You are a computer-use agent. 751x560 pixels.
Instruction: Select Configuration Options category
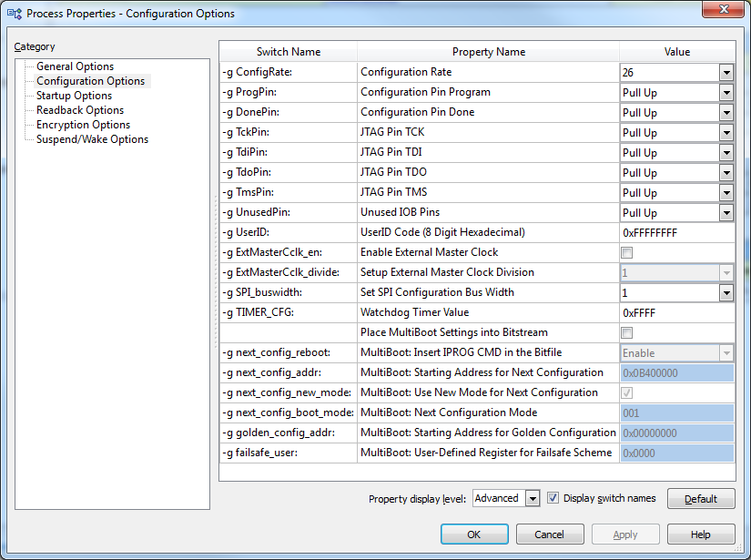click(x=90, y=81)
